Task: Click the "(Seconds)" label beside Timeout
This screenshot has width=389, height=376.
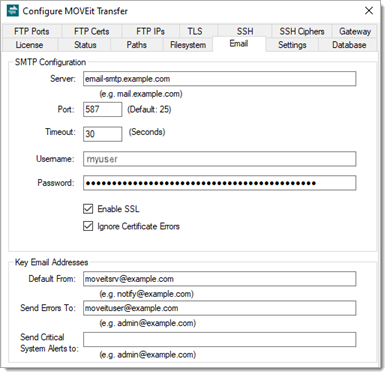Action: tap(147, 132)
